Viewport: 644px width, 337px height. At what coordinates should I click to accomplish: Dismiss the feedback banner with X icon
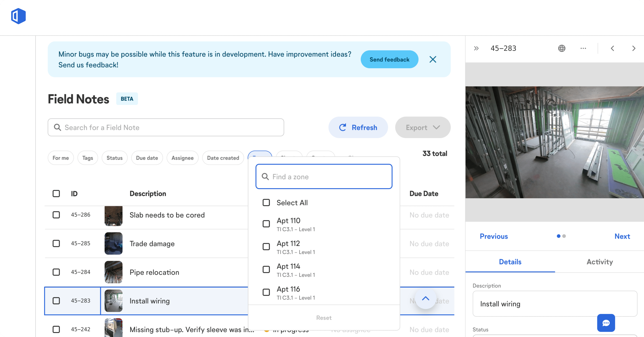[x=433, y=59]
